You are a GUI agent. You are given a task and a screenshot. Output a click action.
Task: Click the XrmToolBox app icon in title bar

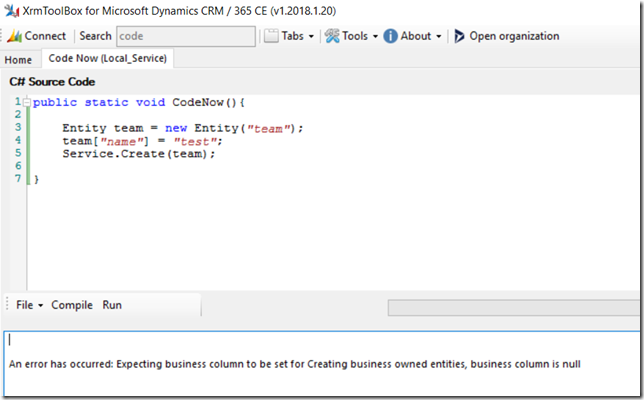click(x=12, y=11)
